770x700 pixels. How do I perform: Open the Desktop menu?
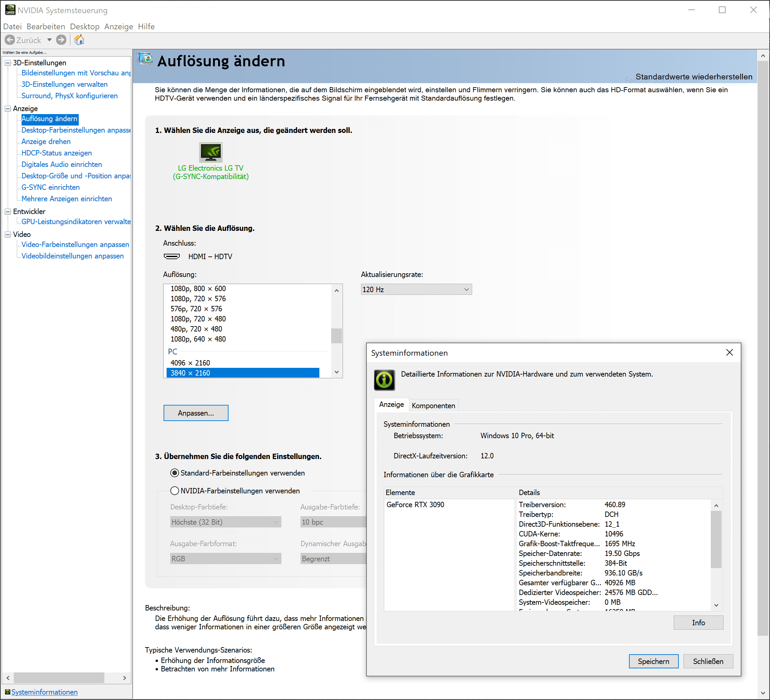(84, 26)
